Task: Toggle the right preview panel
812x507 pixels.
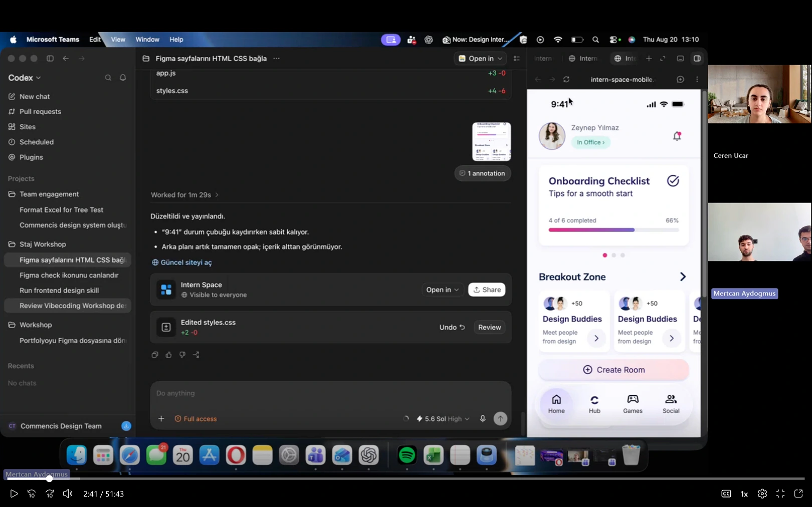Action: click(x=697, y=59)
